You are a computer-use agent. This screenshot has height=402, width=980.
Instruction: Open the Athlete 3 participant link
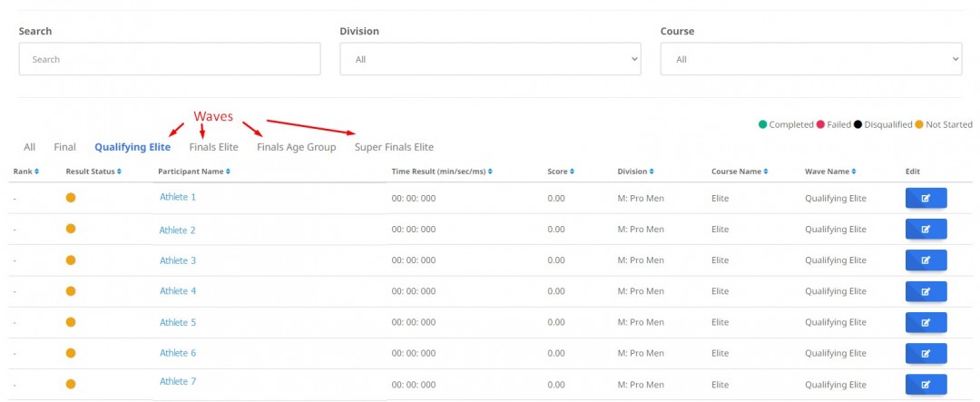pyautogui.click(x=178, y=260)
